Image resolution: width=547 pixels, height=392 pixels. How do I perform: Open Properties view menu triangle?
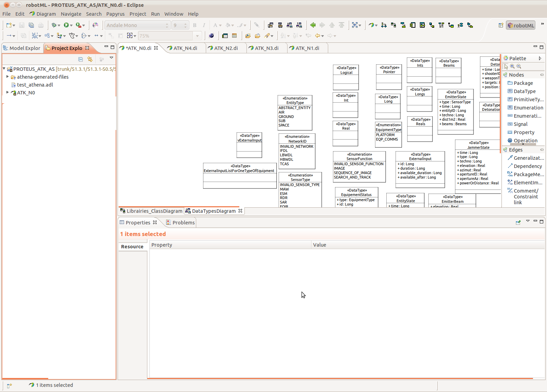[x=528, y=221]
